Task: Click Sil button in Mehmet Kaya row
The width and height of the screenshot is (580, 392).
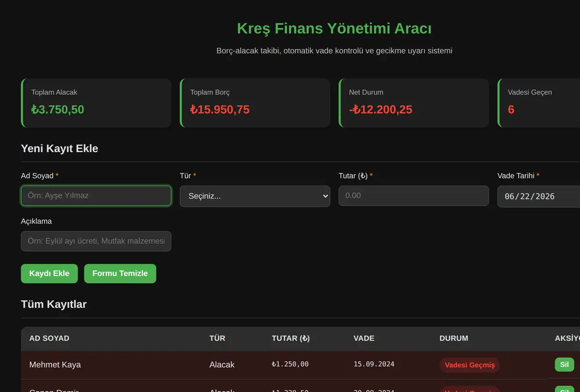Action: pos(564,364)
